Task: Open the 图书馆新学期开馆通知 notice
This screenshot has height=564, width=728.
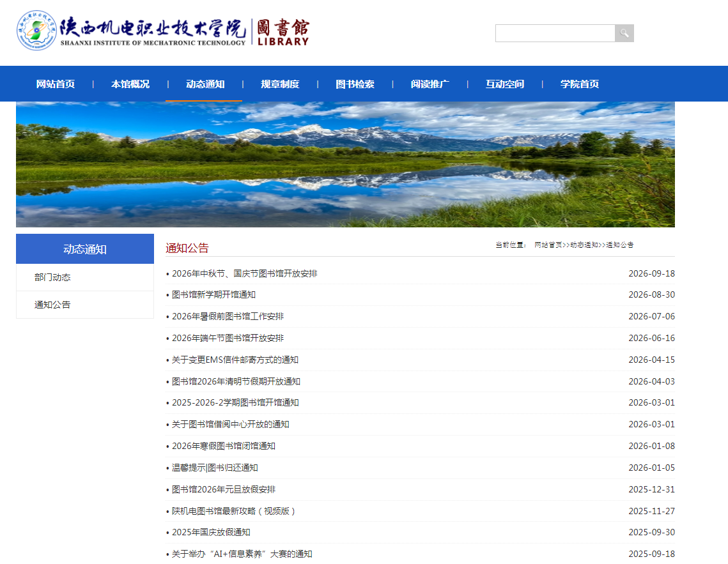Action: coord(213,295)
